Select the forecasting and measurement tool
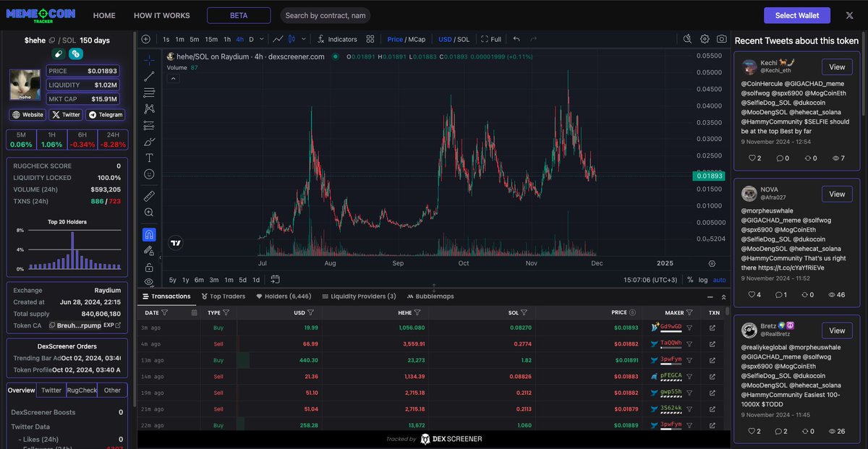The width and height of the screenshot is (868, 449). [x=149, y=126]
